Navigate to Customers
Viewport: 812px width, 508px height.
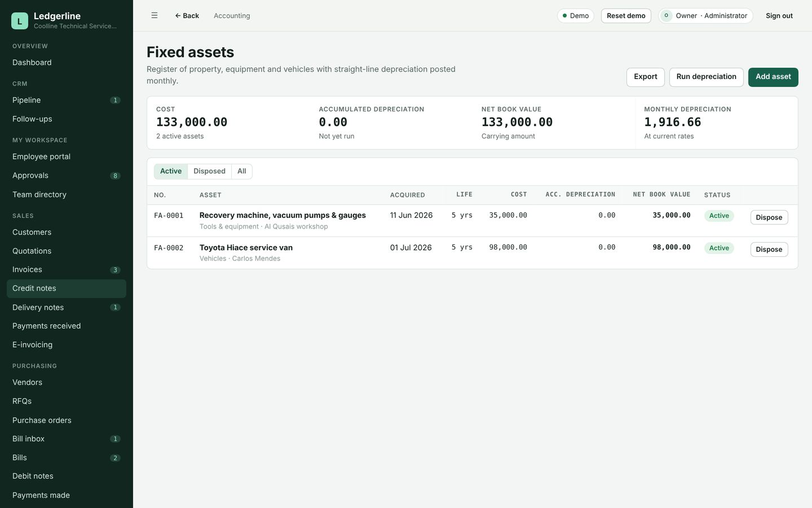point(67,233)
